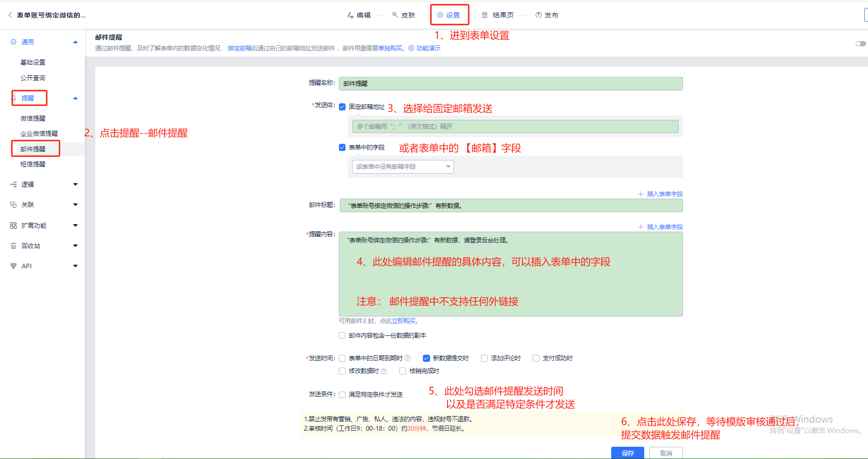The width and height of the screenshot is (868, 459).
Task: Open 短信提醒 in the sidebar
Action: coord(33,164)
